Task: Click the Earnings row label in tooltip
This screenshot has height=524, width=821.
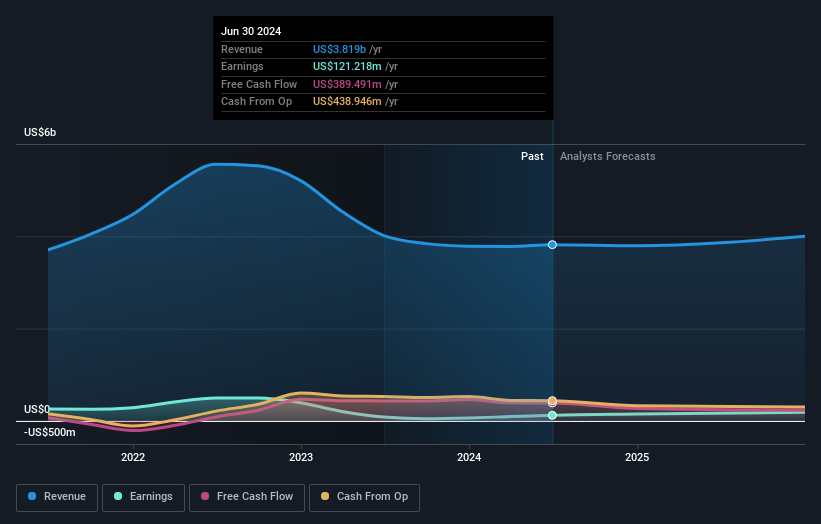Action: coord(242,66)
